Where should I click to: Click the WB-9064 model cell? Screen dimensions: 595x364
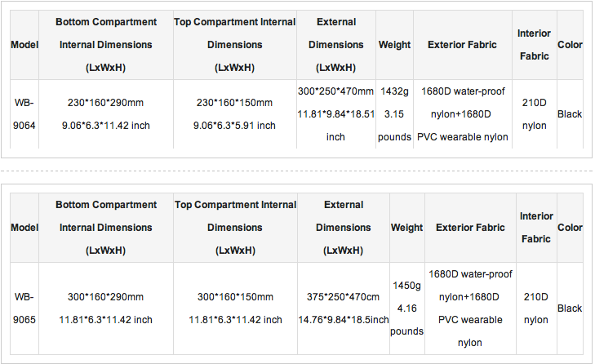tap(24, 114)
